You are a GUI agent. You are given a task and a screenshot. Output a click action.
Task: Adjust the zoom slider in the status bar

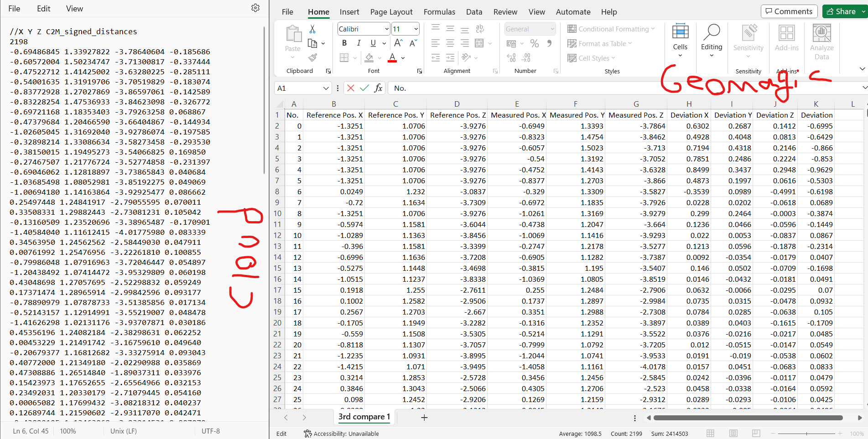(x=806, y=434)
